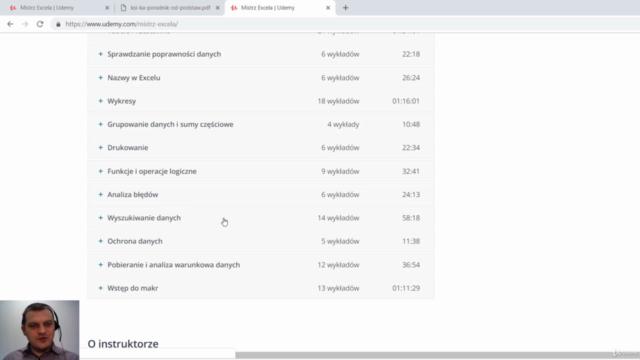Click the browser forward arrow

point(25,24)
